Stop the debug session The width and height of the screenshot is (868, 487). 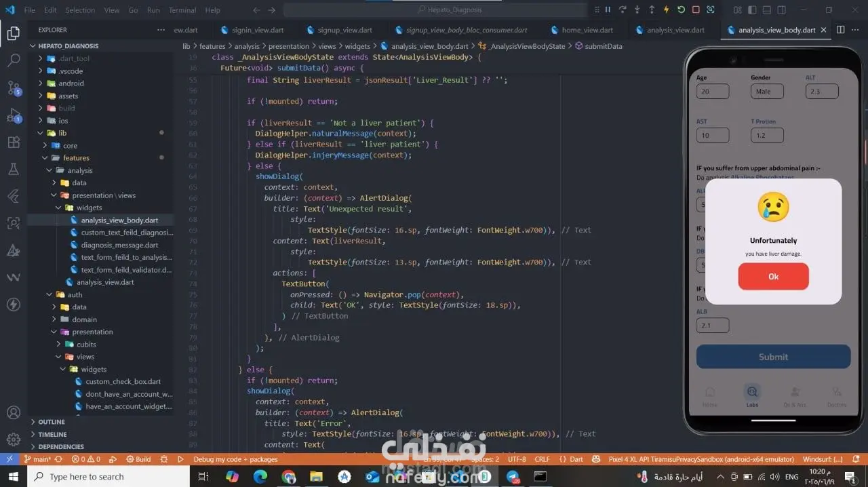tap(696, 9)
